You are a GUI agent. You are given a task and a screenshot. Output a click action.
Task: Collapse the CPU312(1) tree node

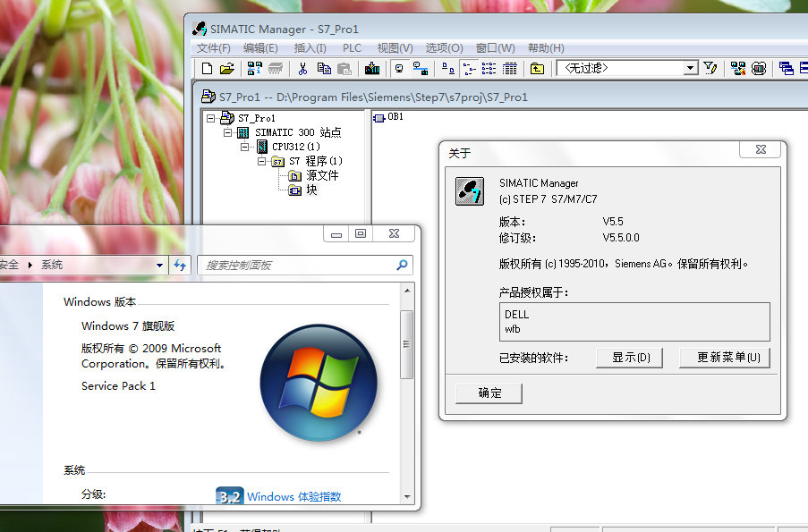[x=245, y=147]
